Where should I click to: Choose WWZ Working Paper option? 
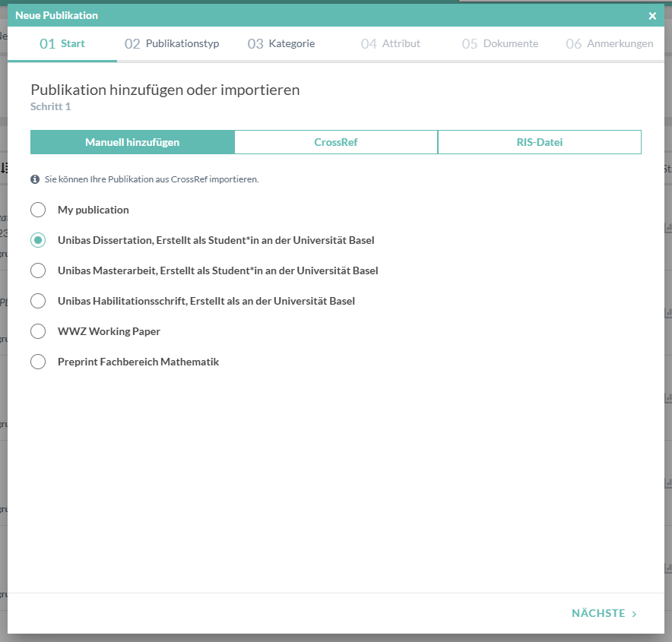(38, 331)
